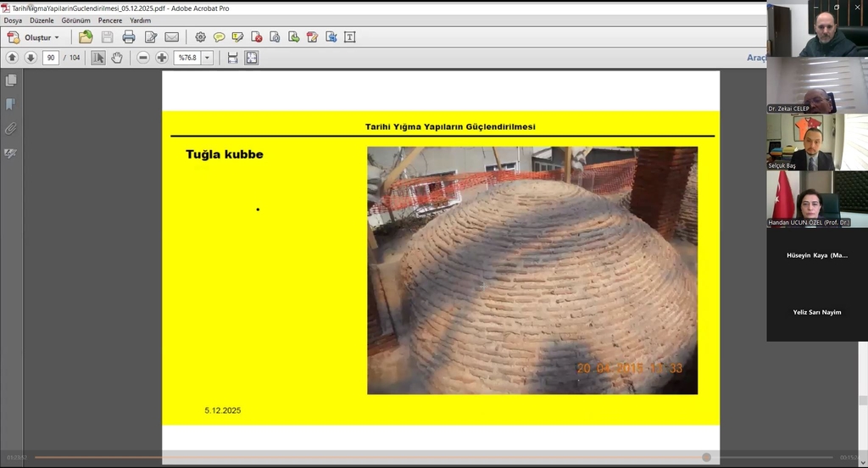The height and width of the screenshot is (468, 868).
Task: Open the Dosya menu
Action: (13, 20)
